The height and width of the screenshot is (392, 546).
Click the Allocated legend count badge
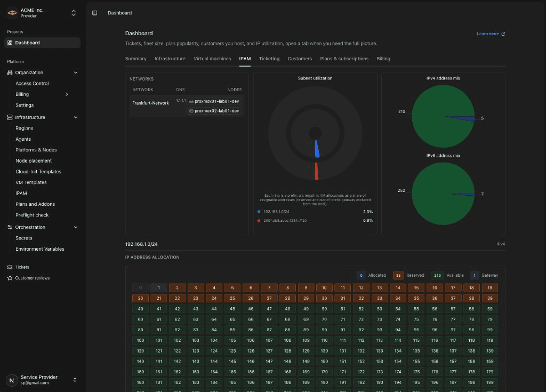pyautogui.click(x=361, y=275)
